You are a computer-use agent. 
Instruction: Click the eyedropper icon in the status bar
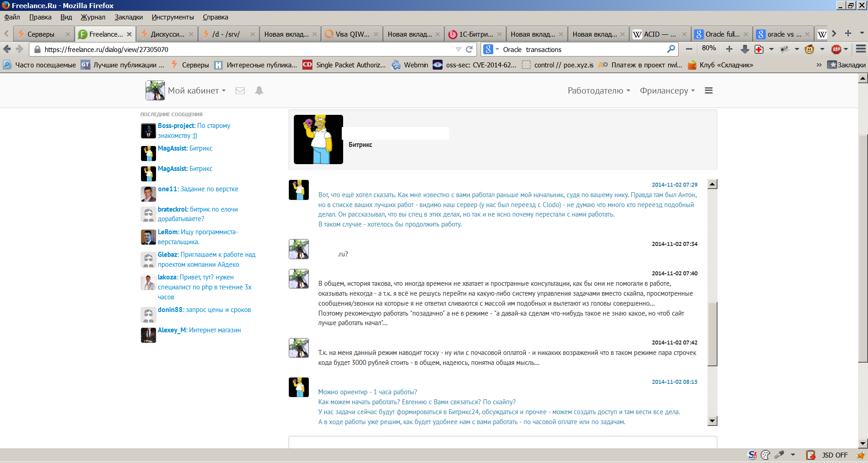tap(779, 455)
